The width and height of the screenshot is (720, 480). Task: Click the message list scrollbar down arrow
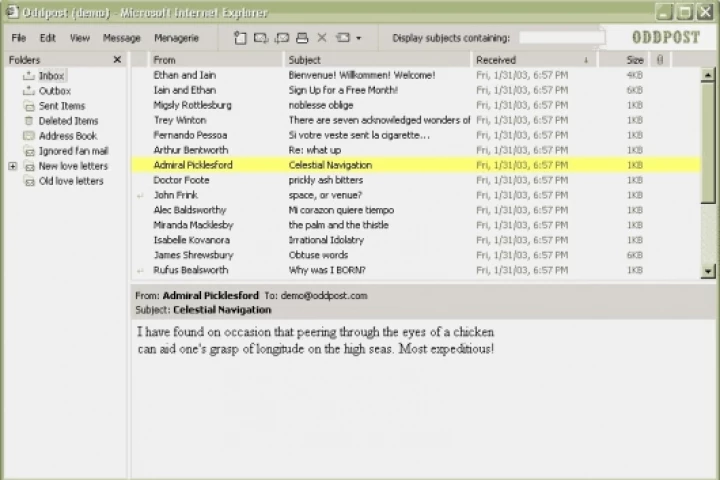(708, 271)
